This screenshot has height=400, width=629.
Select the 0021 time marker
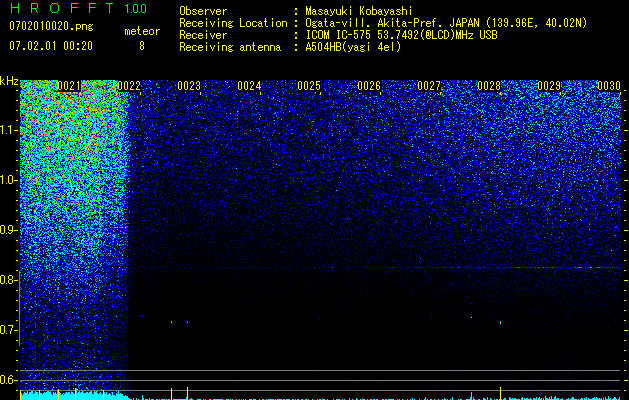[x=69, y=86]
